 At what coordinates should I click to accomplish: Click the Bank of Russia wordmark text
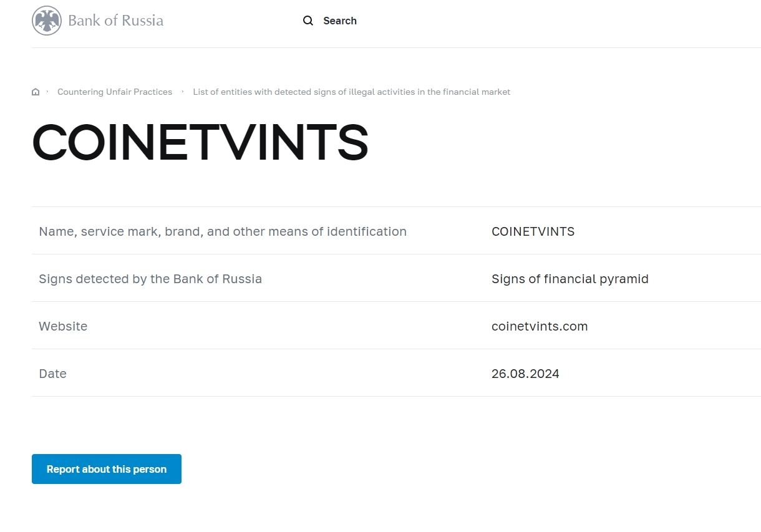click(x=115, y=21)
